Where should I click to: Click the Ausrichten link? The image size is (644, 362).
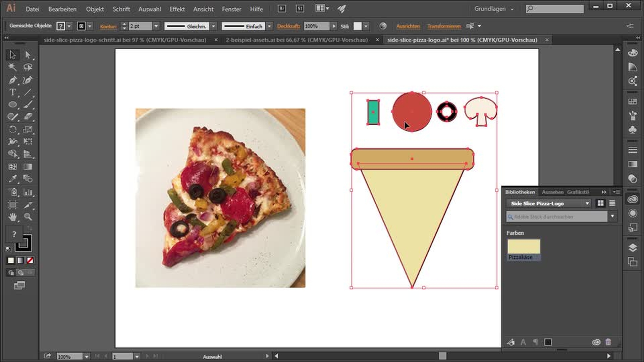[x=408, y=26]
